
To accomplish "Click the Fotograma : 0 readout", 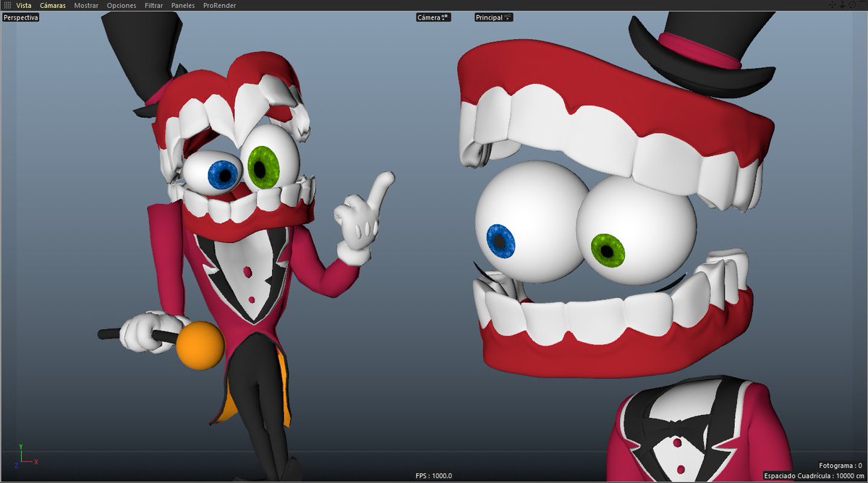I will pos(840,466).
